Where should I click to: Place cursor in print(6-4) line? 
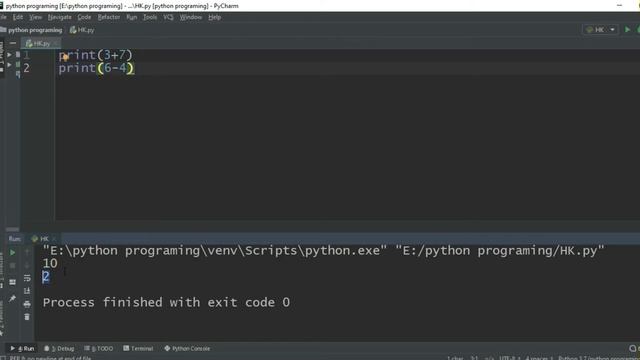tap(96, 68)
